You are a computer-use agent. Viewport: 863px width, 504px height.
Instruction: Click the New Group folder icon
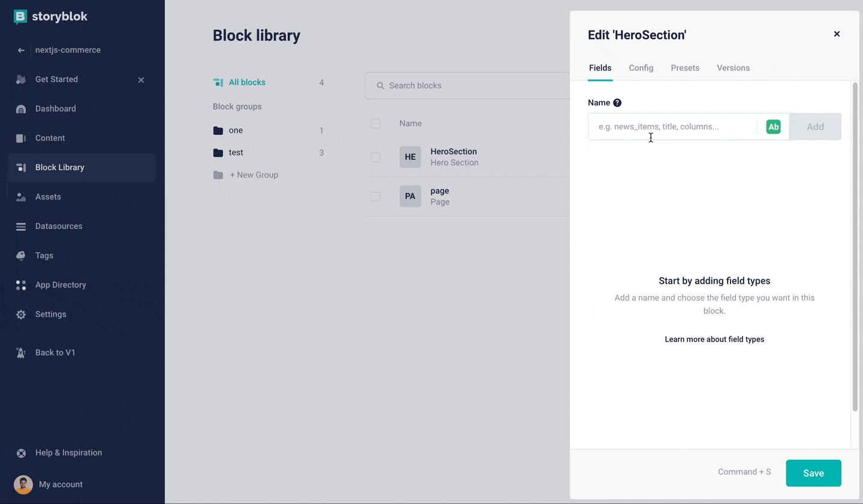click(x=218, y=175)
